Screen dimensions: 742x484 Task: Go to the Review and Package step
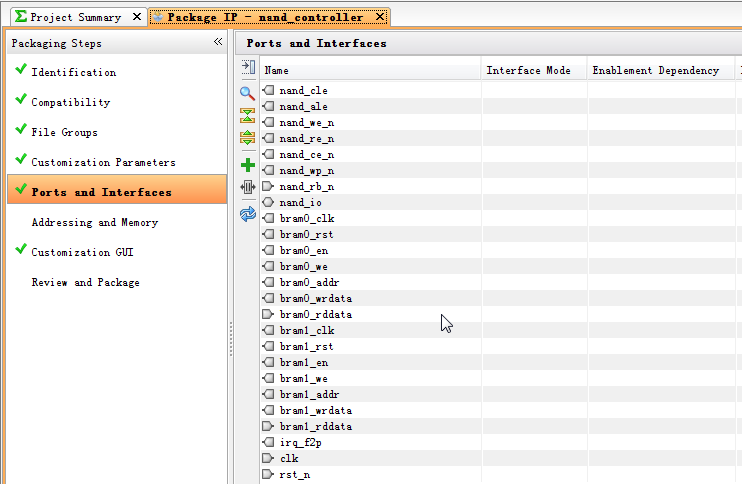click(85, 282)
